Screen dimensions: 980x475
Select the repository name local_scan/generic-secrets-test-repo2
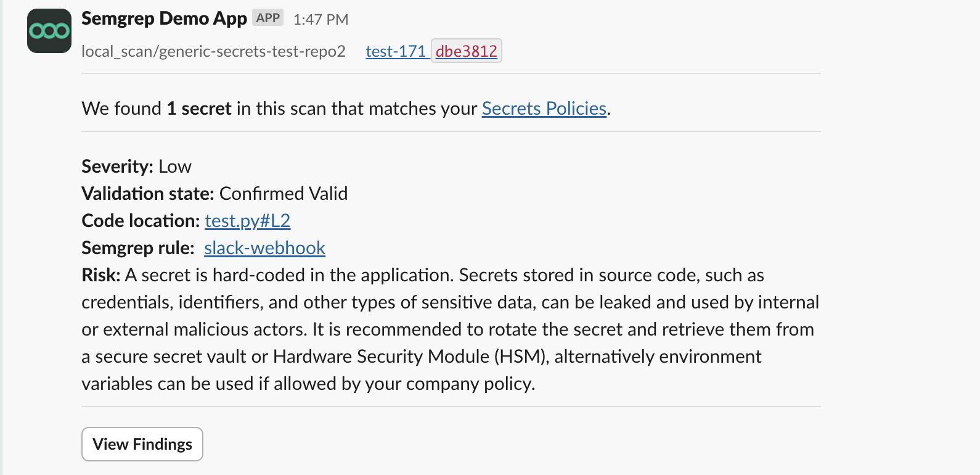coord(213,52)
